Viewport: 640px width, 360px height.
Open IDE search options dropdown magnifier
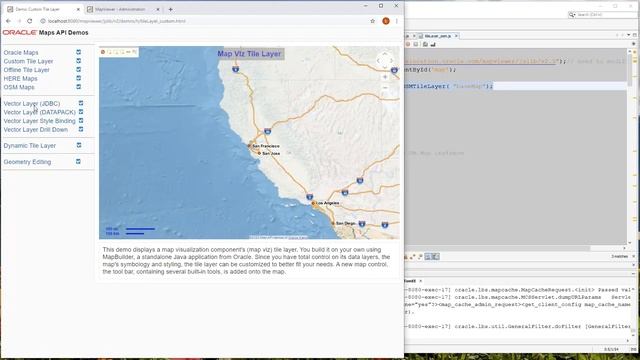coord(572,15)
